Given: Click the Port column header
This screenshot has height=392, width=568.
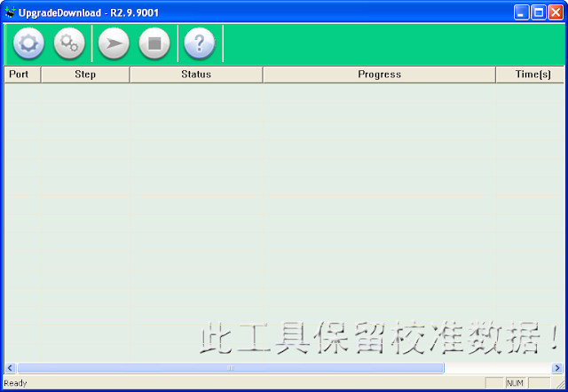Looking at the screenshot, I should click(22, 74).
